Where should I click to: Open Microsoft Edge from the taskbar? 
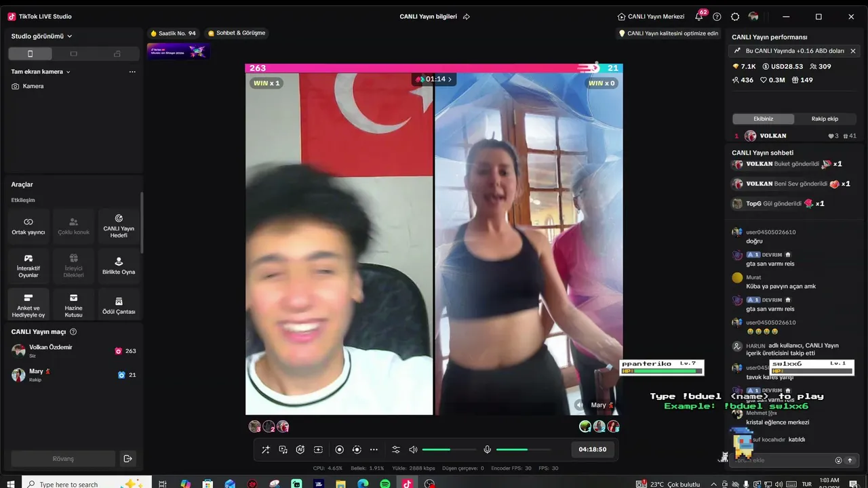363,484
